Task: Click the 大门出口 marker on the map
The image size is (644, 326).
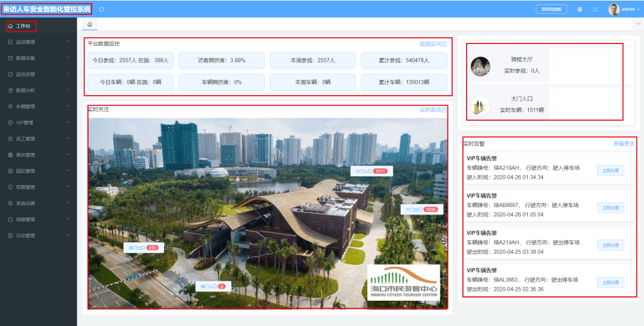Action: pos(421,210)
